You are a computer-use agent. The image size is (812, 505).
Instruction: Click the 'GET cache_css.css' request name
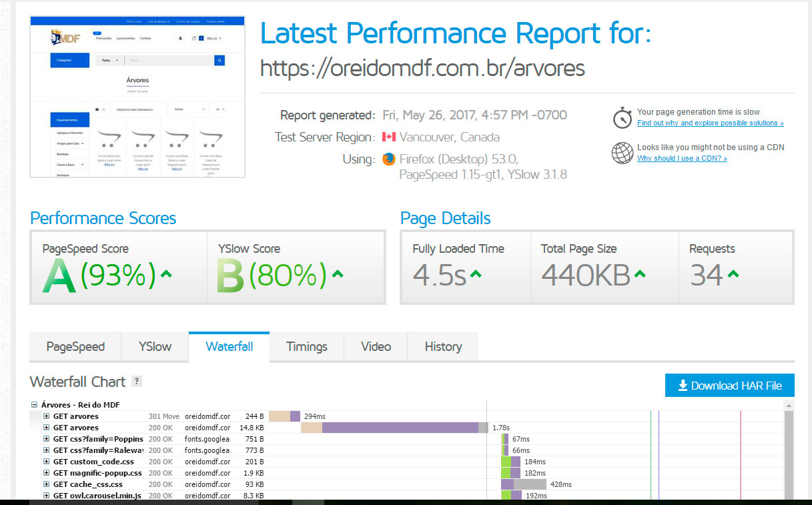click(88, 484)
